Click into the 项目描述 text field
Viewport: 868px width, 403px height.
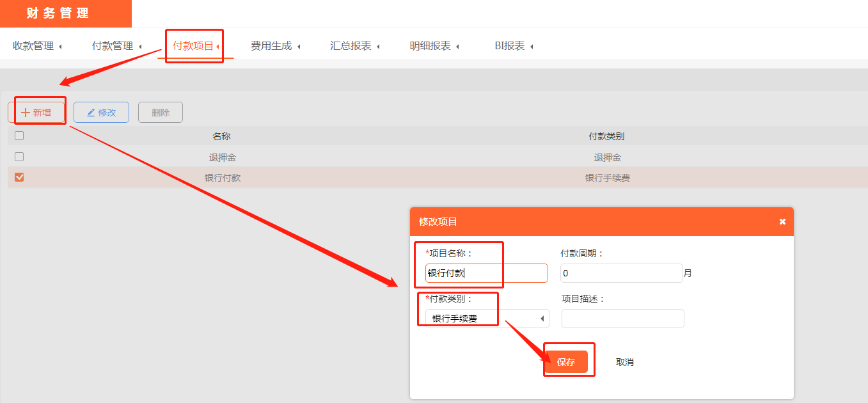pyautogui.click(x=623, y=319)
